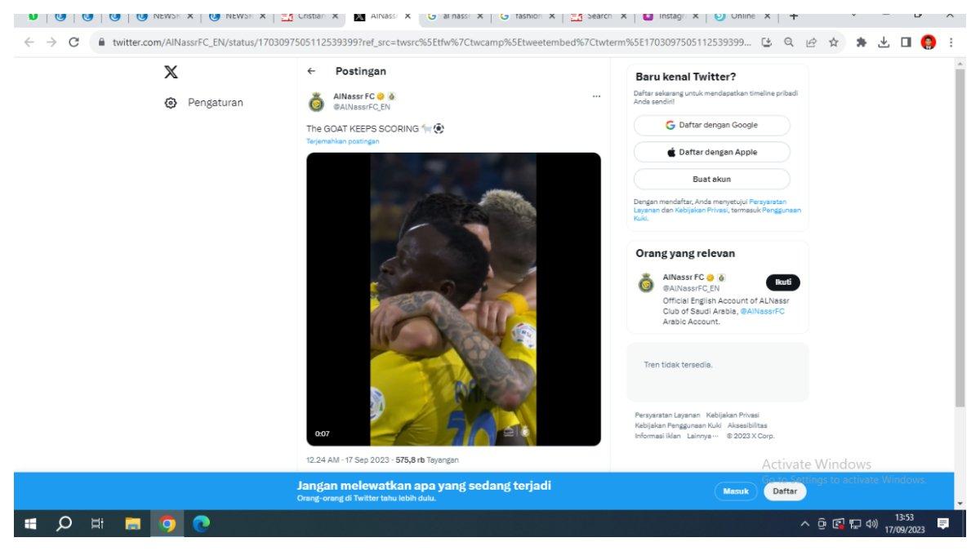Show hidden tray icons chevron

point(804,524)
